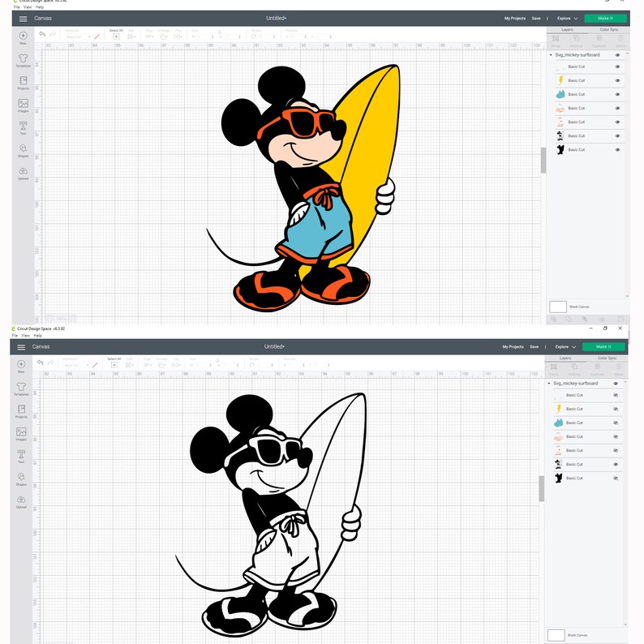644x644 pixels.
Task: Open Shapes tool in colored-Mickey window
Action: [x=23, y=150]
